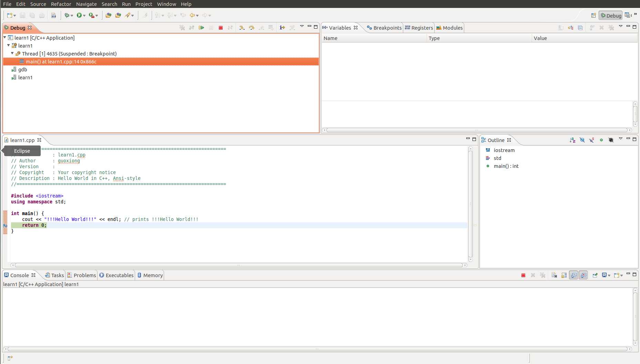Image resolution: width=640 pixels, height=364 pixels.
Task: Toggle Scroll Lock in Console toolbar
Action: click(564, 275)
